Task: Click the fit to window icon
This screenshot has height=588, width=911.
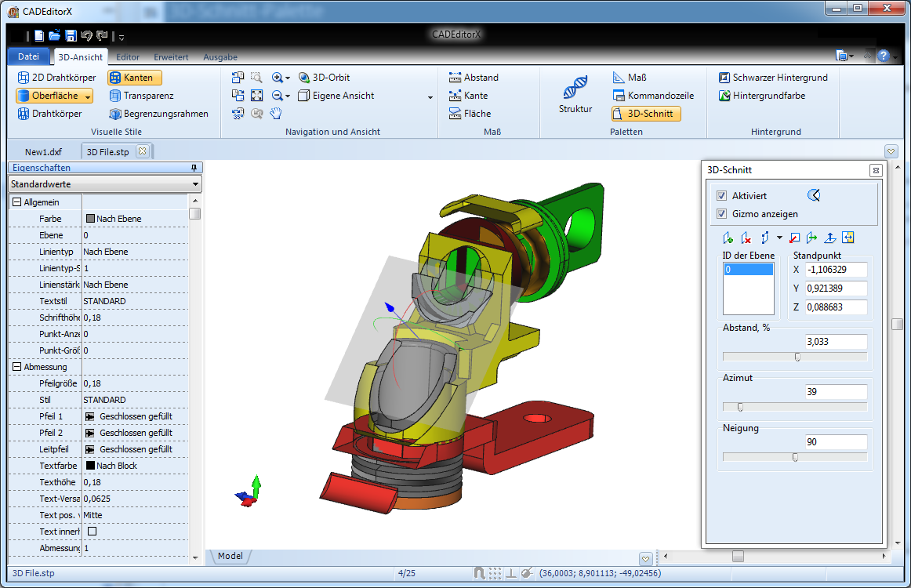Action: tap(256, 96)
